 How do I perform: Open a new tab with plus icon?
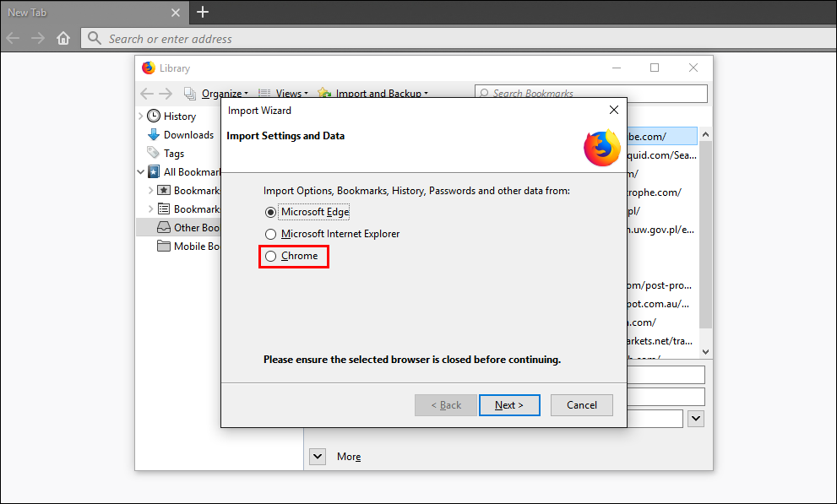tap(203, 12)
